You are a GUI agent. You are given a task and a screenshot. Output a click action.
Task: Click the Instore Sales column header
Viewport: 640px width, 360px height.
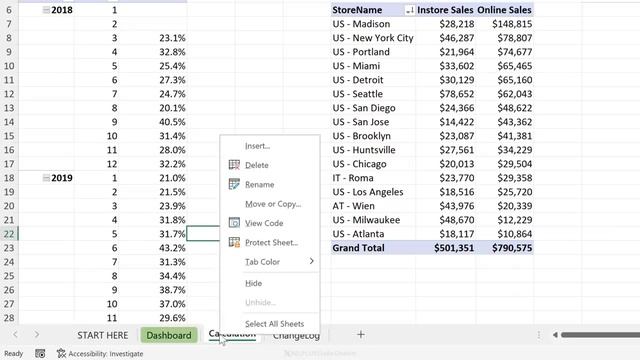(x=445, y=10)
